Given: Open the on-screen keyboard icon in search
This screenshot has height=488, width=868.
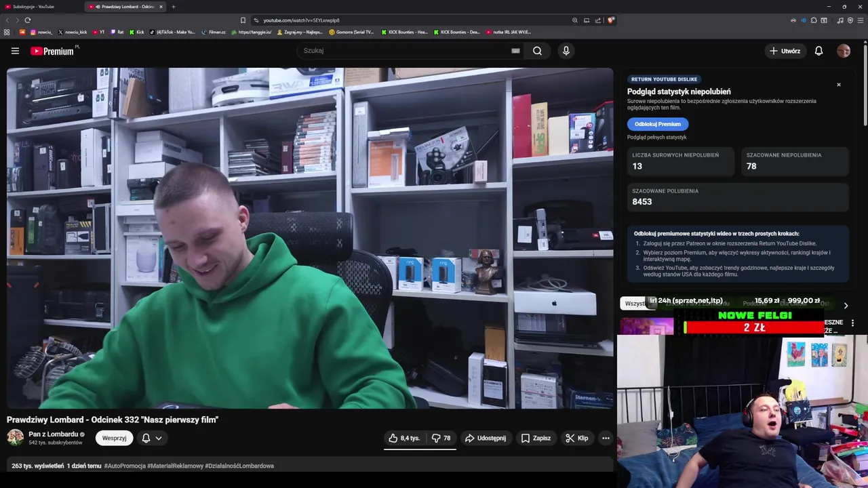Looking at the screenshot, I should (515, 51).
